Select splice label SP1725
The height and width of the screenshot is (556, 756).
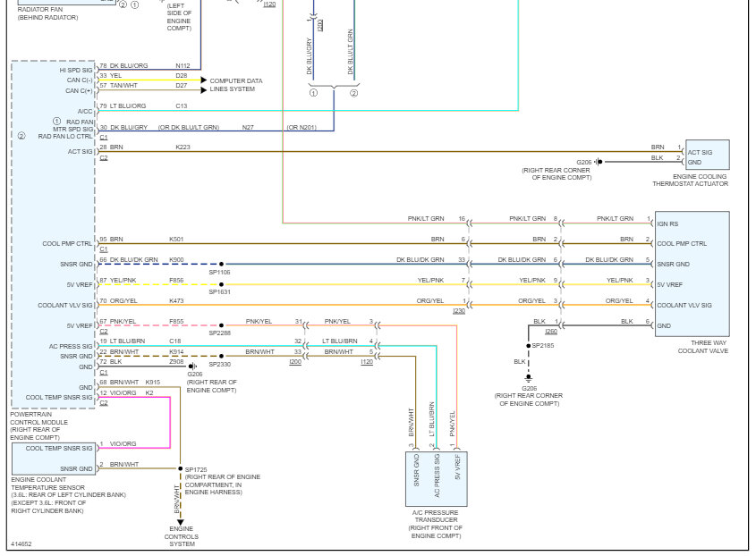coord(196,469)
